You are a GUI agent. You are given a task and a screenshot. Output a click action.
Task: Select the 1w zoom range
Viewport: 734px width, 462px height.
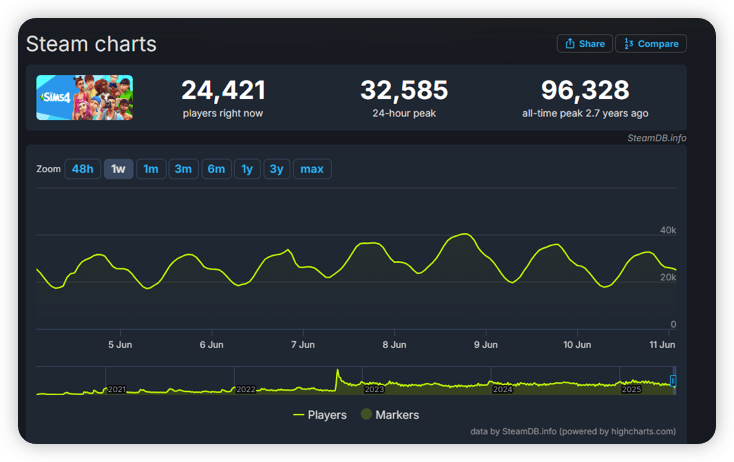pyautogui.click(x=118, y=169)
